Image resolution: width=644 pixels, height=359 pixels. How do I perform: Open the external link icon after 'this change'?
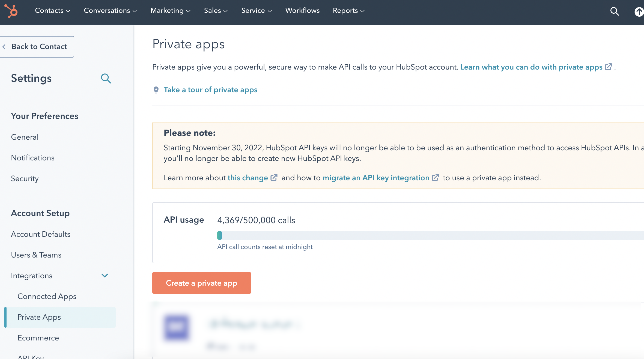point(273,177)
